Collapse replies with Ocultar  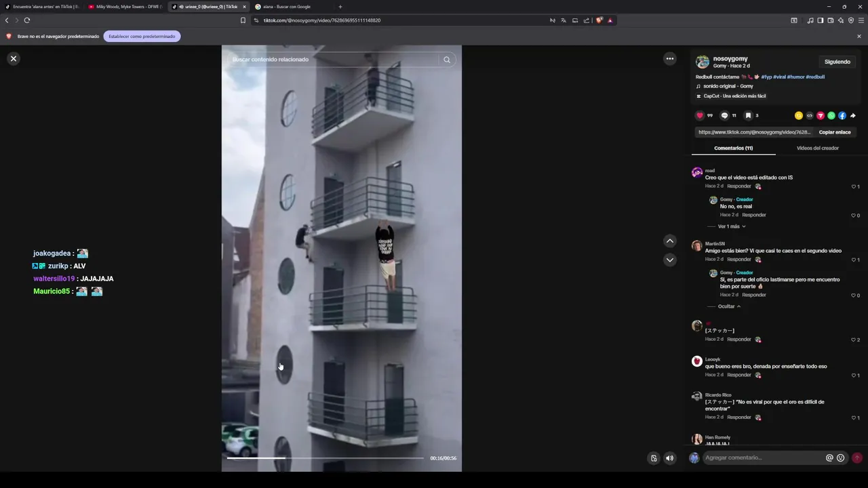point(729,306)
